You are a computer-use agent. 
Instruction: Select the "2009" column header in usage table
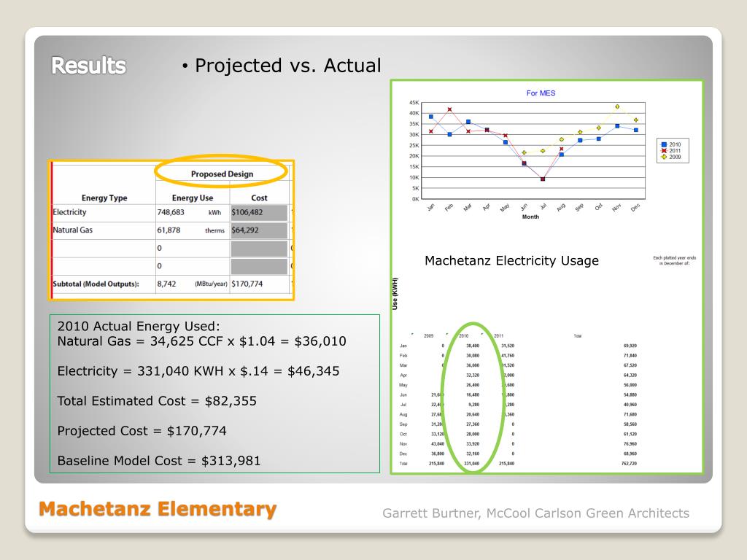coord(429,335)
